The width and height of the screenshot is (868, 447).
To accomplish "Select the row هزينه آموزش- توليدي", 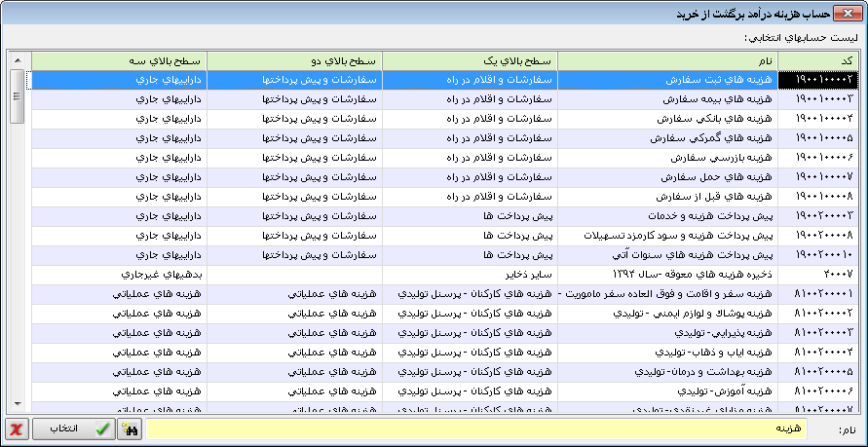I will [x=667, y=391].
